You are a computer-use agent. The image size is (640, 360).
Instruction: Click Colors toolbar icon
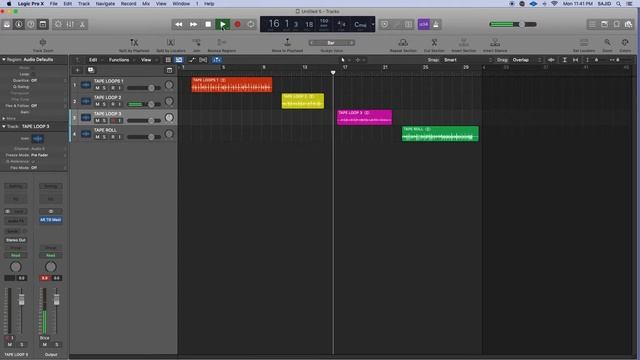[625, 44]
